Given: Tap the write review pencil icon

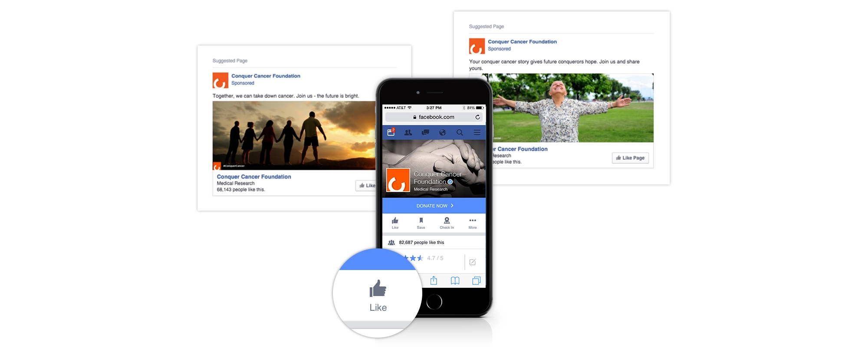Looking at the screenshot, I should coord(473,262).
